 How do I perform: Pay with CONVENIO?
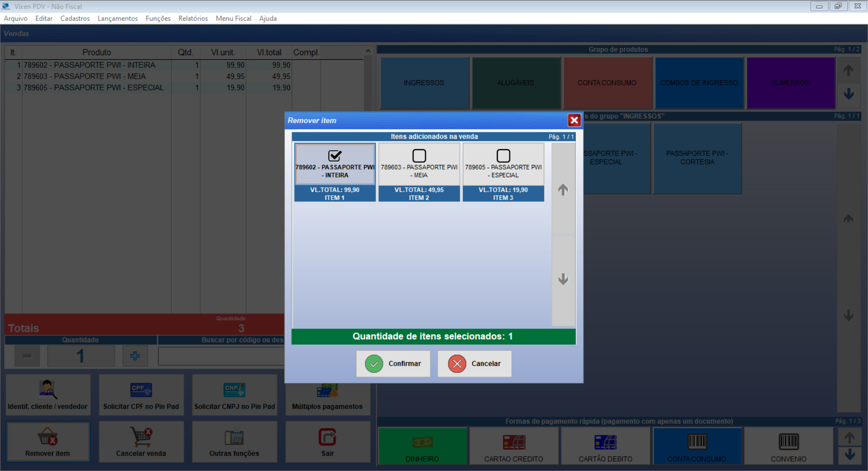(789, 446)
